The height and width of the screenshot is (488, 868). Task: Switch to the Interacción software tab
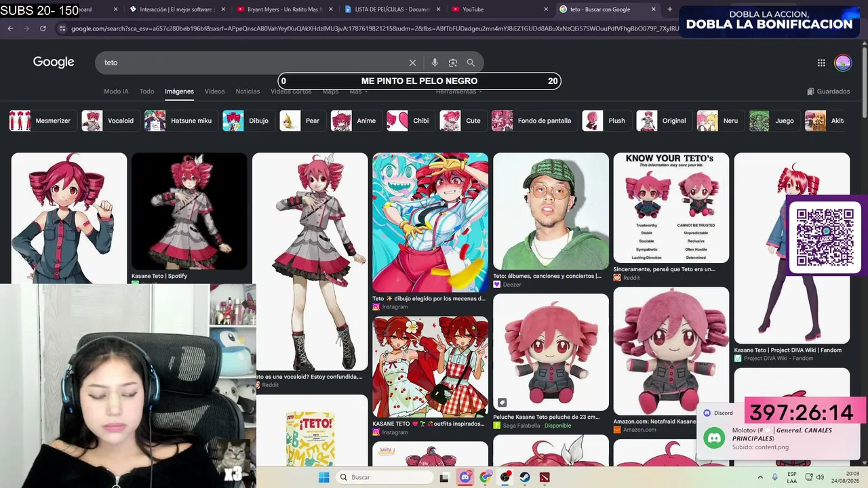coord(178,9)
